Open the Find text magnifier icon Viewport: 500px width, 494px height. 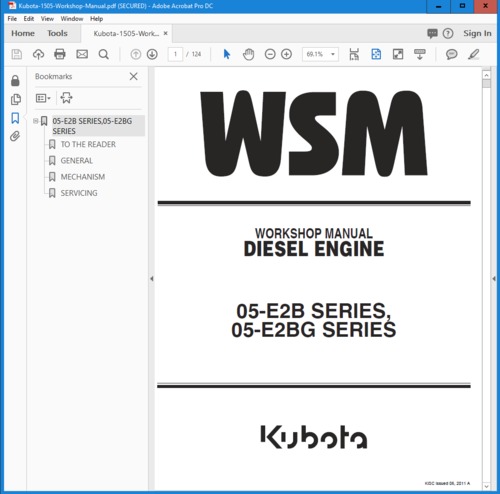(x=104, y=54)
